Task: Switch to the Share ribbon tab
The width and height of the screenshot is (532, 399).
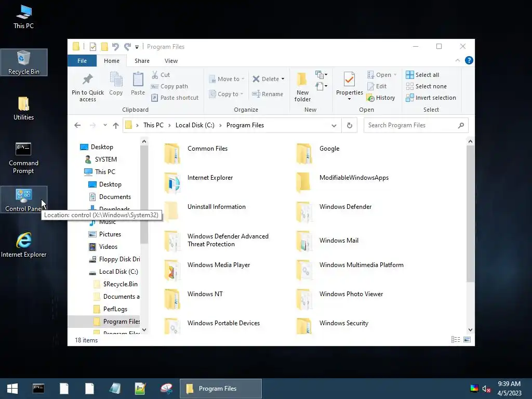Action: 142,61
